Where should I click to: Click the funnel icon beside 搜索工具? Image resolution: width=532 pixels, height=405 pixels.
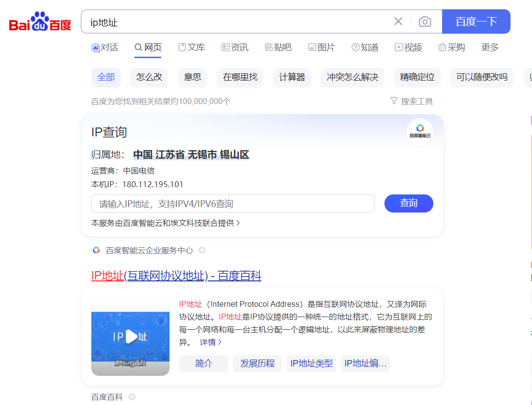[394, 101]
